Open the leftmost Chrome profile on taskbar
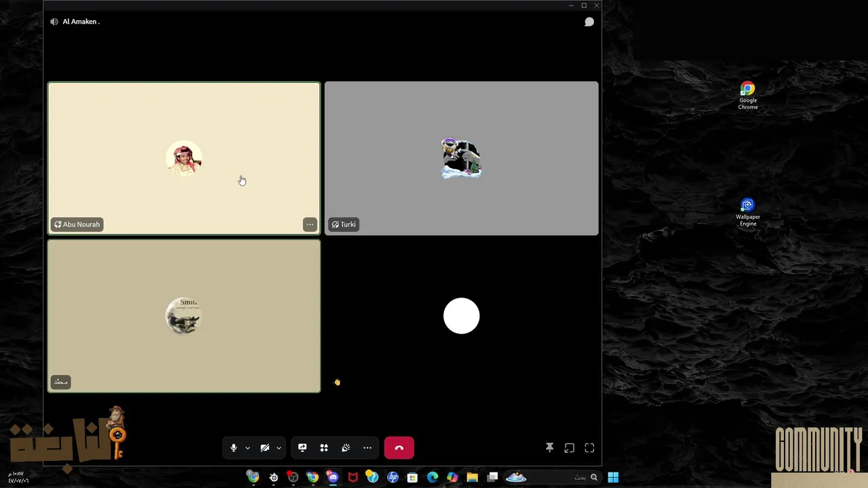This screenshot has height=488, width=868. [253, 477]
